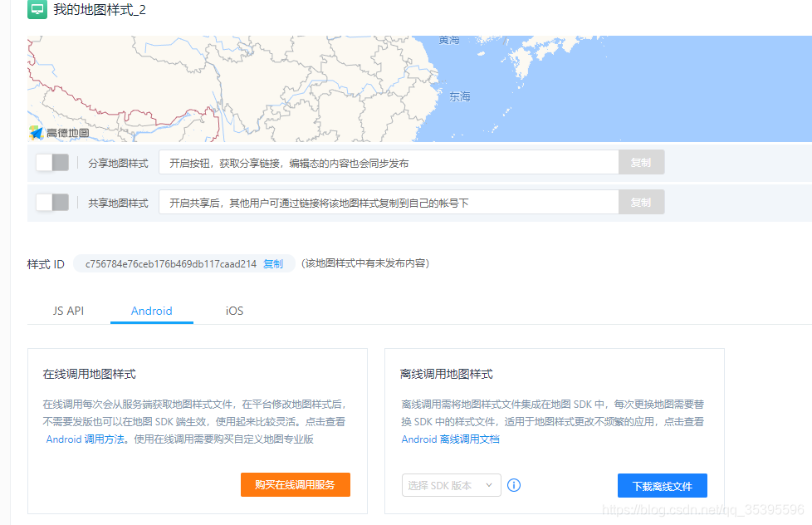Screen dimensions: 812x525
Task: Click the map preview thumbnail
Action: point(419,89)
